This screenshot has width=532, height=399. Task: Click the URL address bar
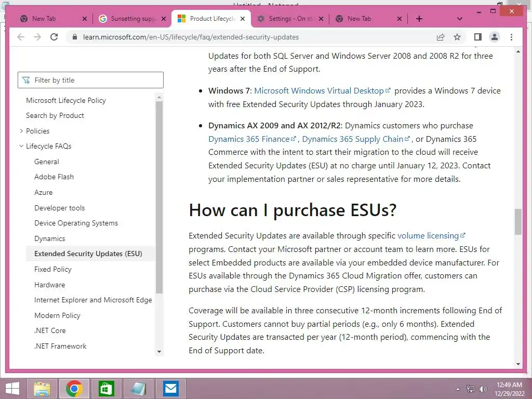(x=191, y=37)
